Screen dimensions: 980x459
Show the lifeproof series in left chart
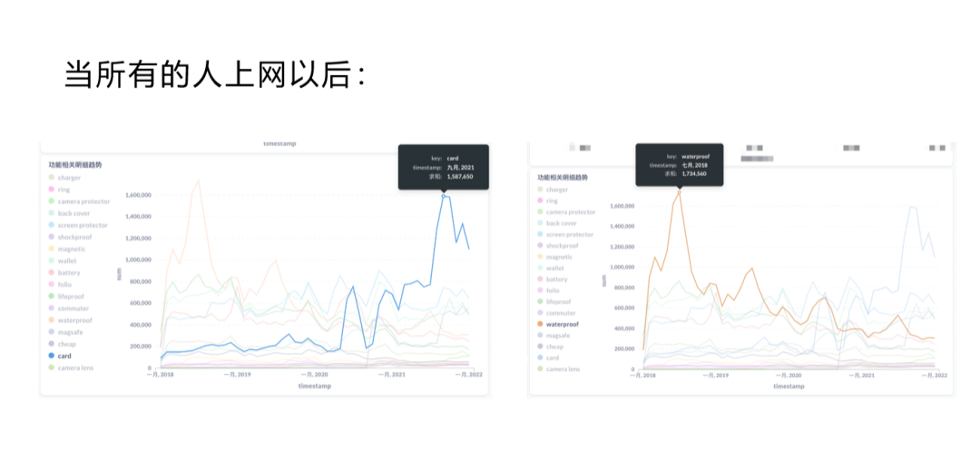72,297
